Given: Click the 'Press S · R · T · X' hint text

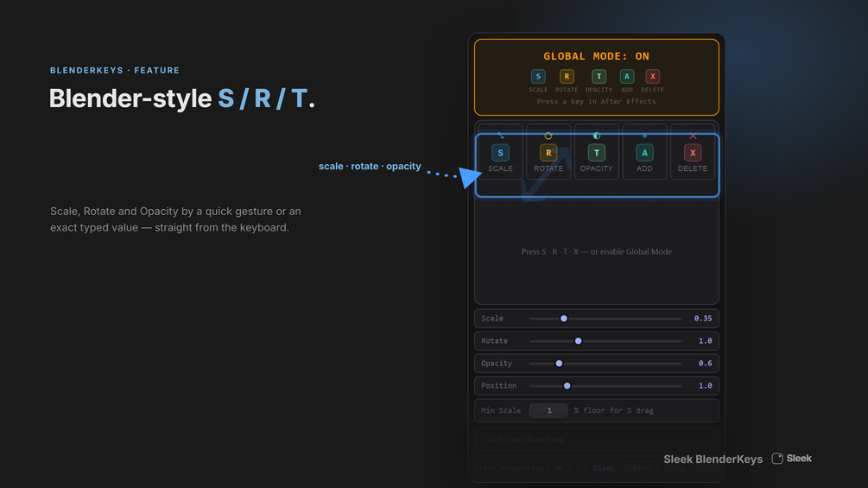Looking at the screenshot, I should [596, 251].
